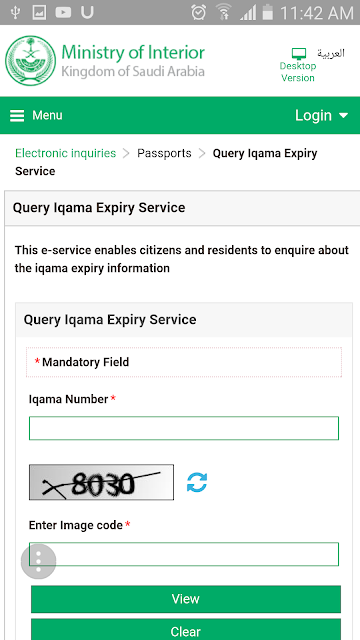Go to Electronic inquiries breadcrumb
Screen dimensions: 360x640
pos(65,153)
